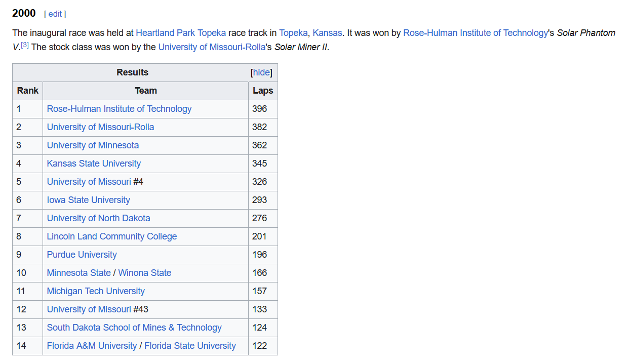Viewport: 629px width, 364px height.
Task: Collapse the Results table with hide
Action: point(261,72)
